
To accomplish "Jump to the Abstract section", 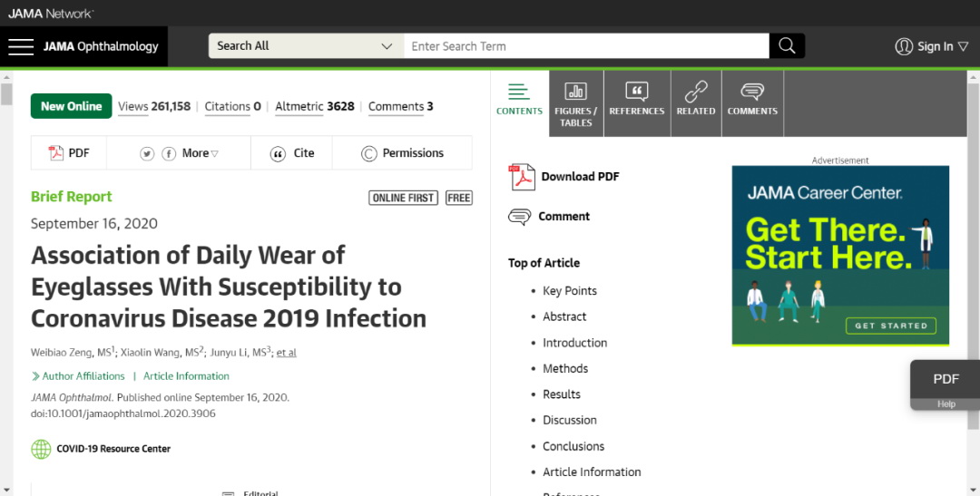I will [564, 316].
